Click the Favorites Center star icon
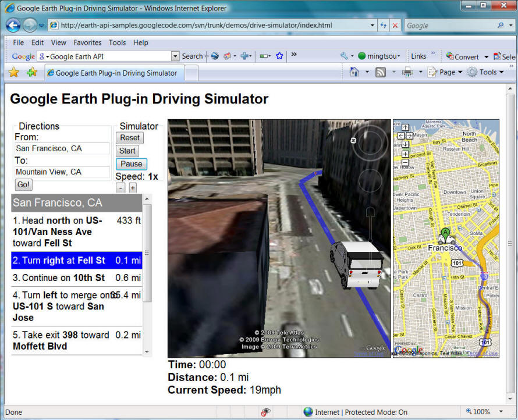The image size is (518, 420). (x=14, y=72)
